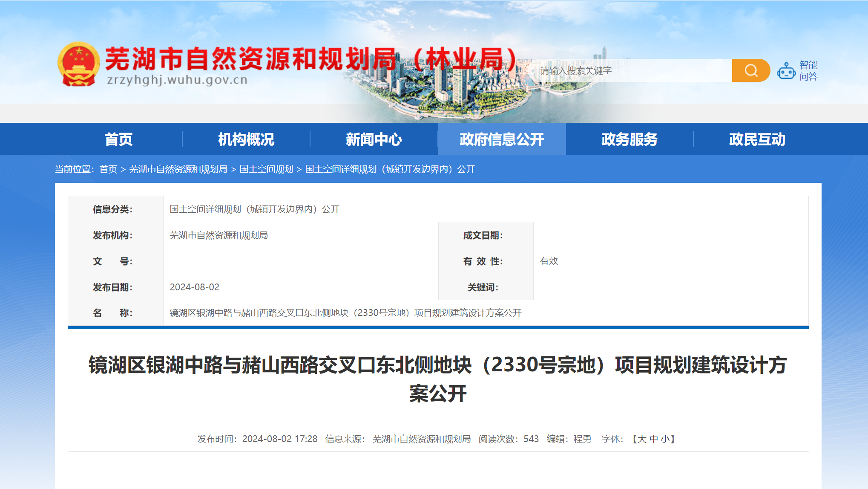This screenshot has height=489, width=868.
Task: Follow the 国土空间规划 breadcrumb link
Action: 266,169
